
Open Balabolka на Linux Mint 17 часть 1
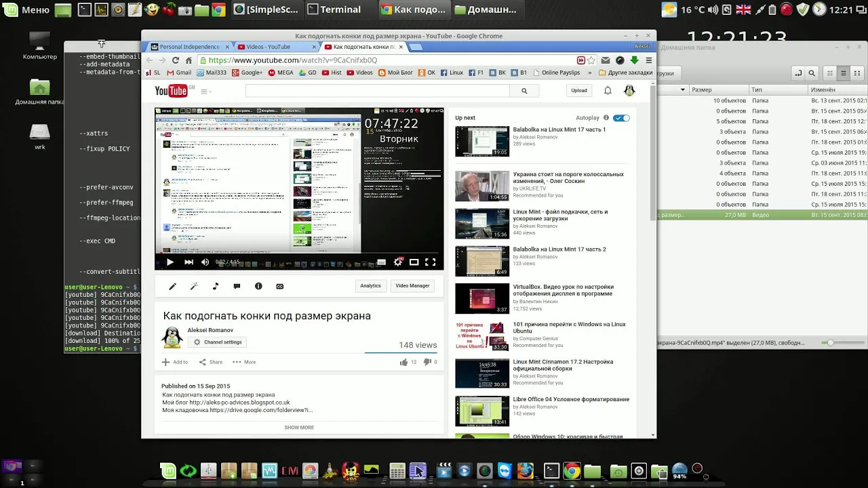(x=559, y=129)
